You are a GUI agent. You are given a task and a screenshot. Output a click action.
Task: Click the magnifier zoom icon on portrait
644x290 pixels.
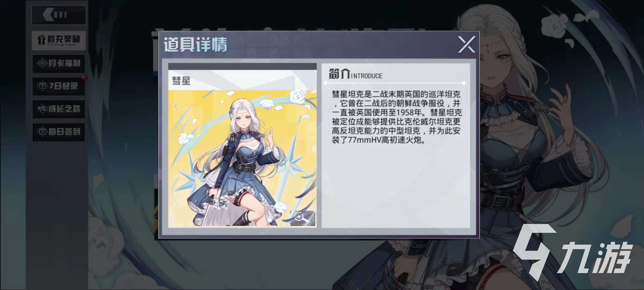coord(302,218)
